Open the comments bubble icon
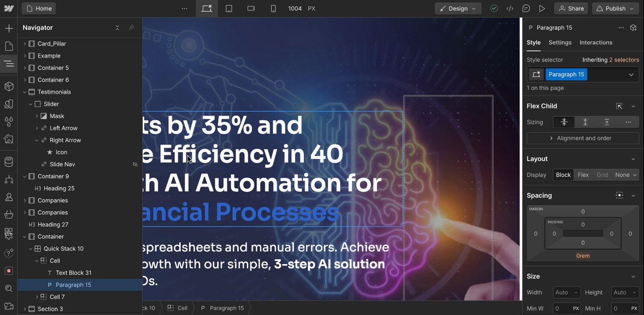The image size is (644, 315). coord(526,8)
